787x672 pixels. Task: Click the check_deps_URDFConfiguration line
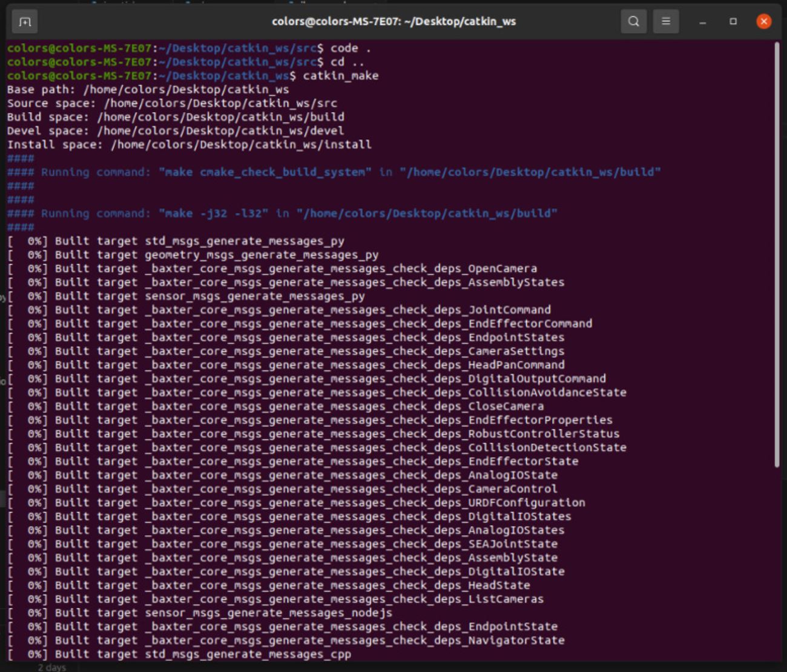(x=297, y=502)
